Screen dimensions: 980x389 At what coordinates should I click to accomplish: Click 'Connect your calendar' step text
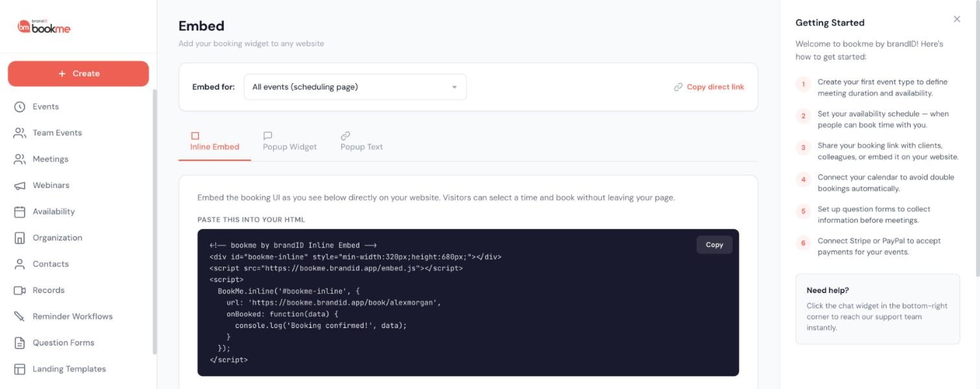886,183
